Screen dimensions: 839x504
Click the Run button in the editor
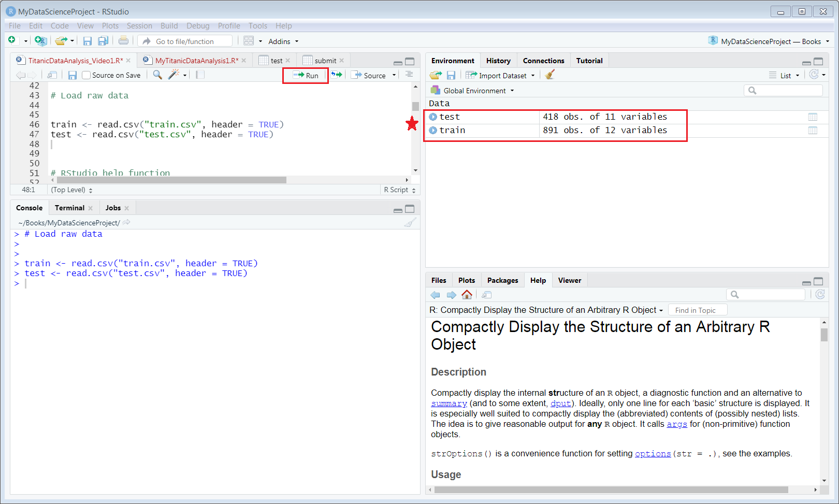pyautogui.click(x=306, y=75)
